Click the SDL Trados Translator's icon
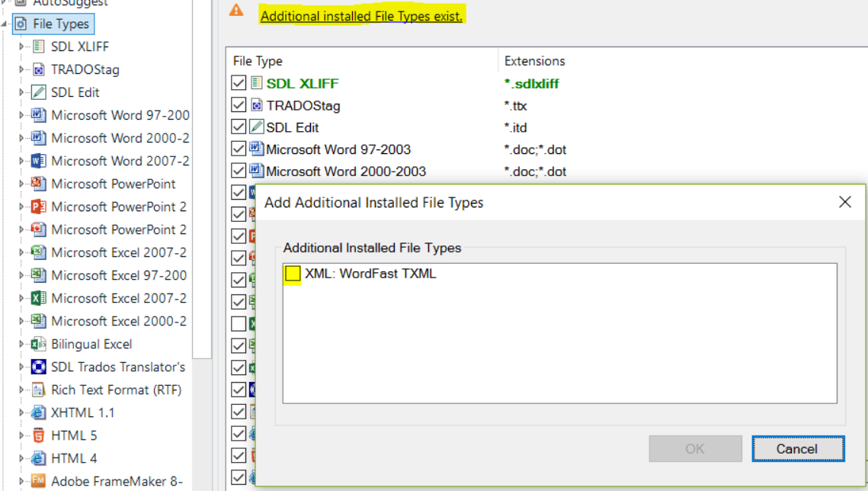The image size is (868, 491). (38, 367)
